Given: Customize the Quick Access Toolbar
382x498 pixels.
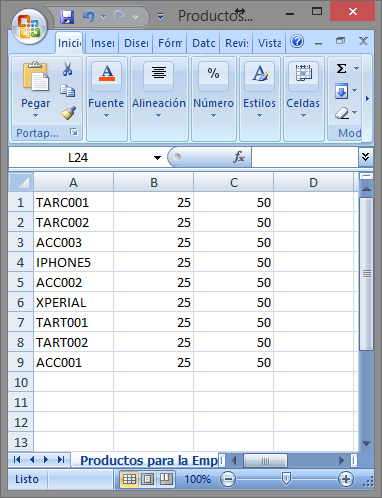Looking at the screenshot, I should click(160, 16).
